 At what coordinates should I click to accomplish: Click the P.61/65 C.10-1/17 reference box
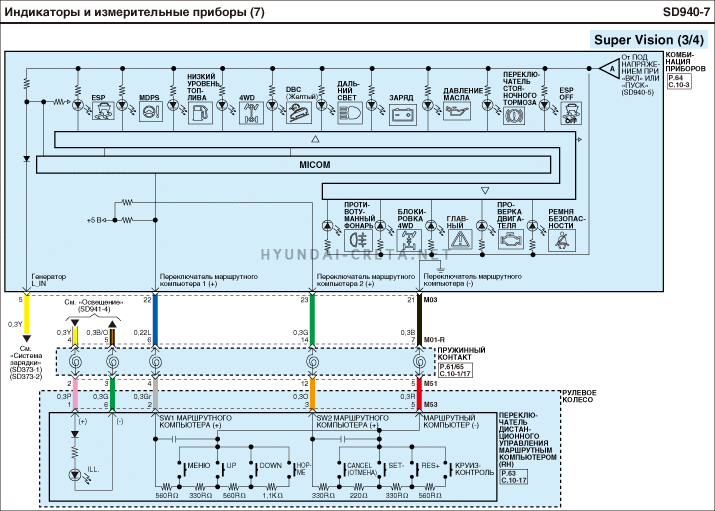click(455, 370)
